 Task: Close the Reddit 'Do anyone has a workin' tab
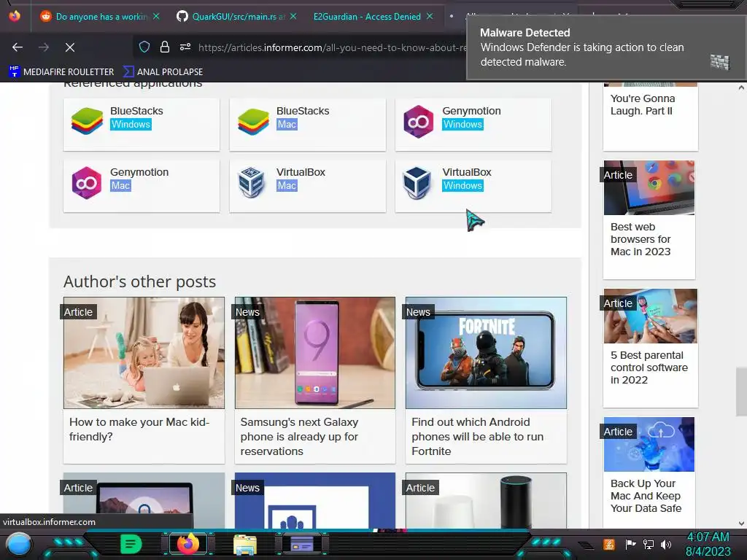156,16
